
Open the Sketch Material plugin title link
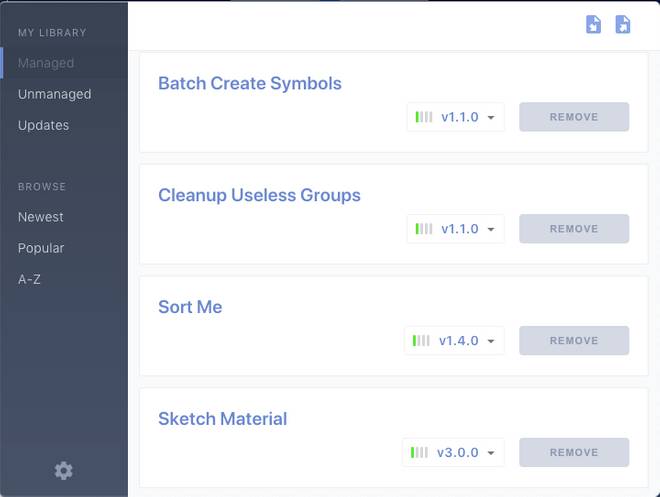click(222, 419)
